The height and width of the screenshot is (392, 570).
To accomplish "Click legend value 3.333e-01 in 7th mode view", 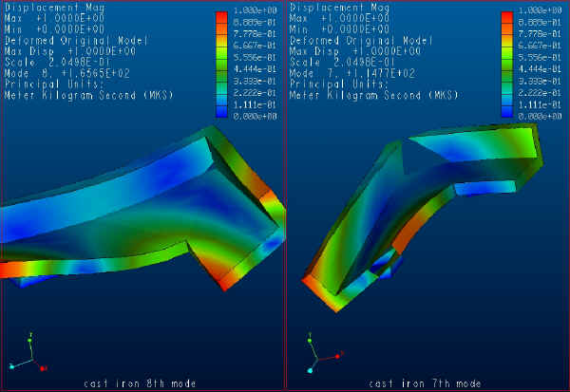I will tap(540, 81).
